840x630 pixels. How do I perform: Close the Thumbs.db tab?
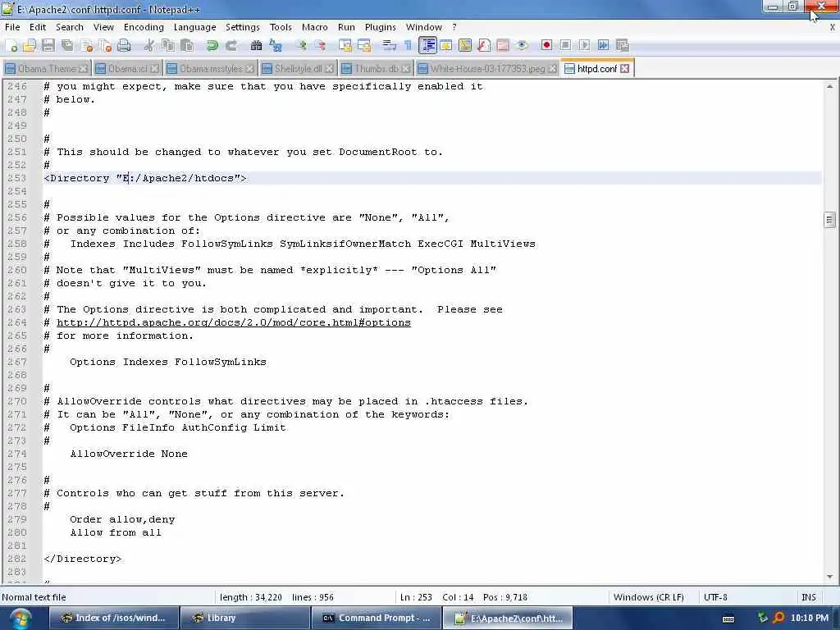pos(405,69)
